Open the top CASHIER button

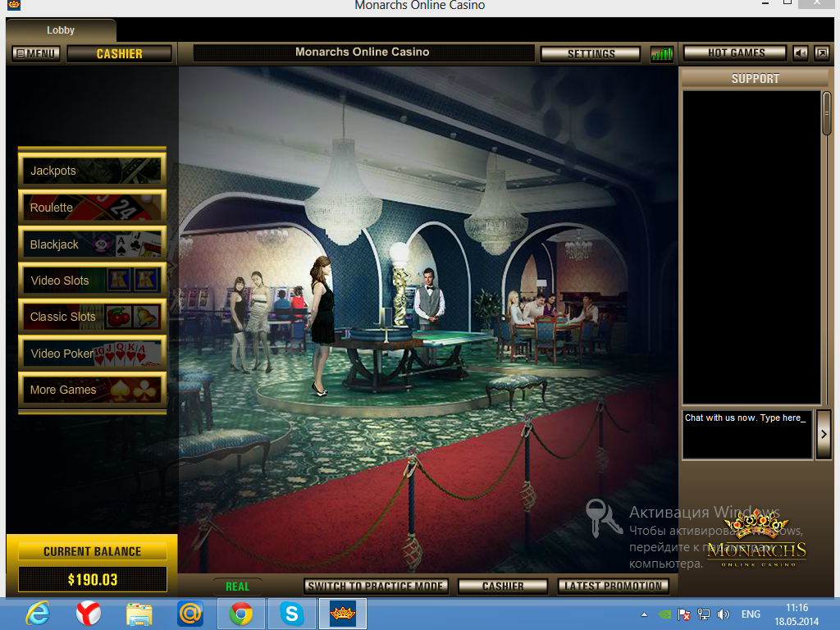tap(119, 53)
